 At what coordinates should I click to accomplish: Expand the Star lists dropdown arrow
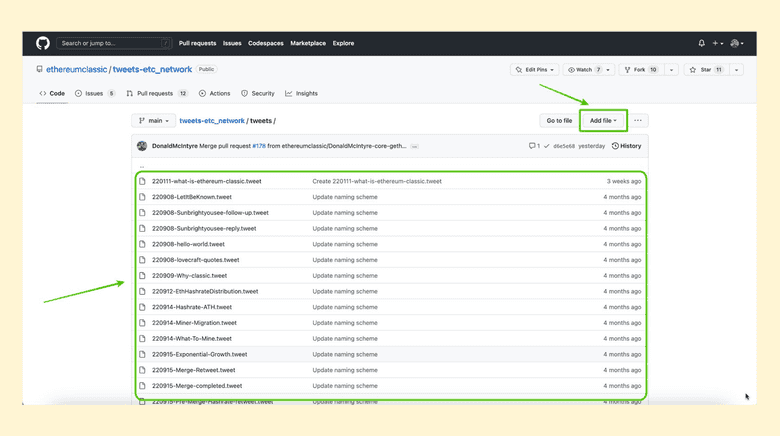737,70
